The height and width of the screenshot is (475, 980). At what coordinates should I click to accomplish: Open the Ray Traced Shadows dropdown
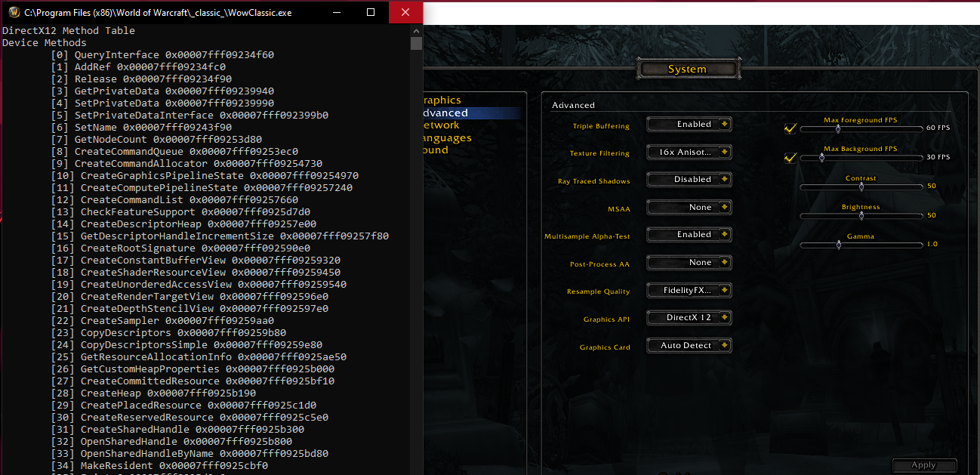point(688,179)
